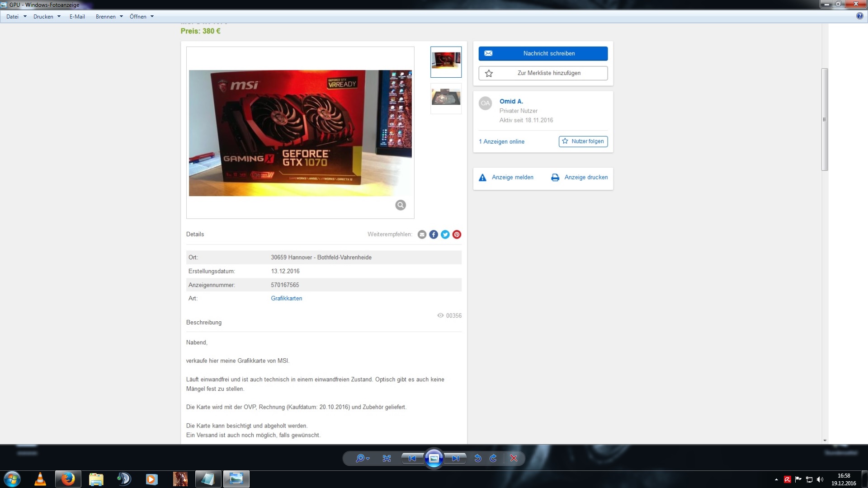Click the volume speaker tray icon
Viewport: 868px width, 488px height.
(820, 479)
